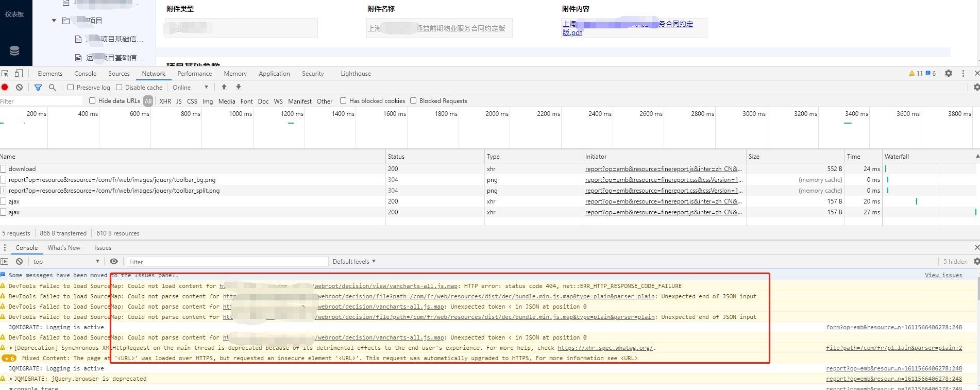Enable Preserve log checkbox
980x390 pixels.
tap(71, 87)
